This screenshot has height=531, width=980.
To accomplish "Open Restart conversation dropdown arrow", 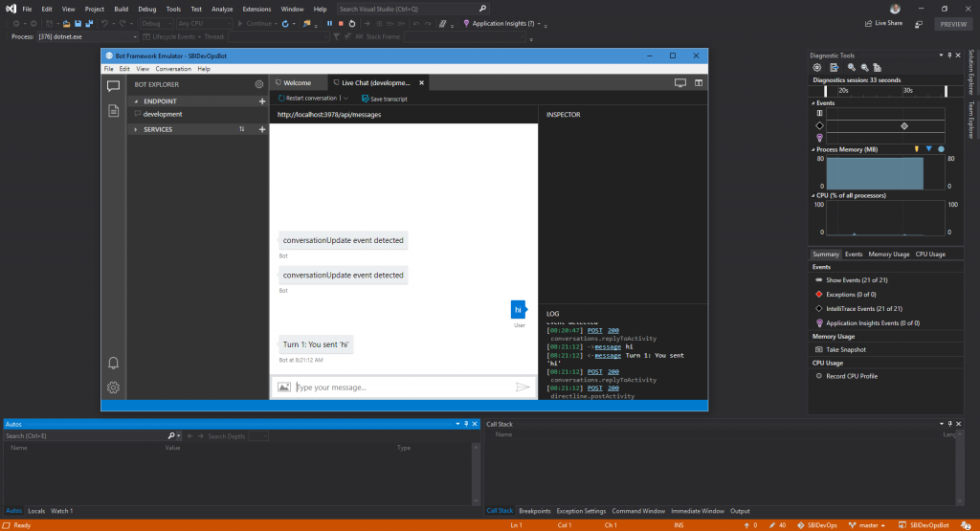I will click(x=345, y=99).
